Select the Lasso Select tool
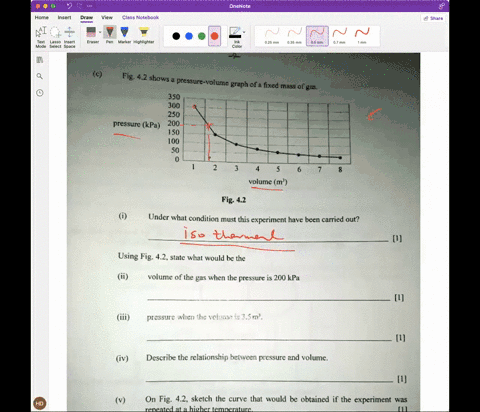Image resolution: width=480 pixels, height=412 pixels. tap(55, 37)
